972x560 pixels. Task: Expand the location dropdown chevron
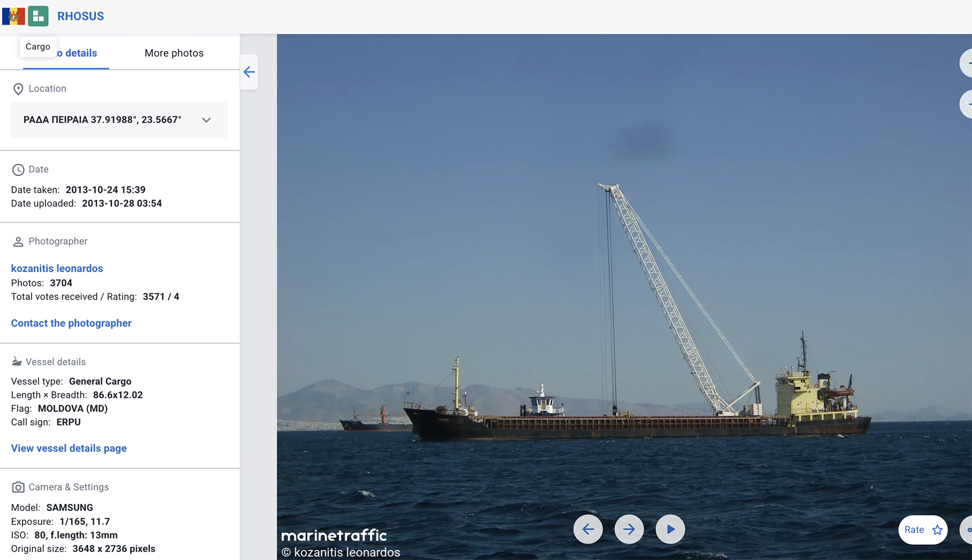(206, 120)
